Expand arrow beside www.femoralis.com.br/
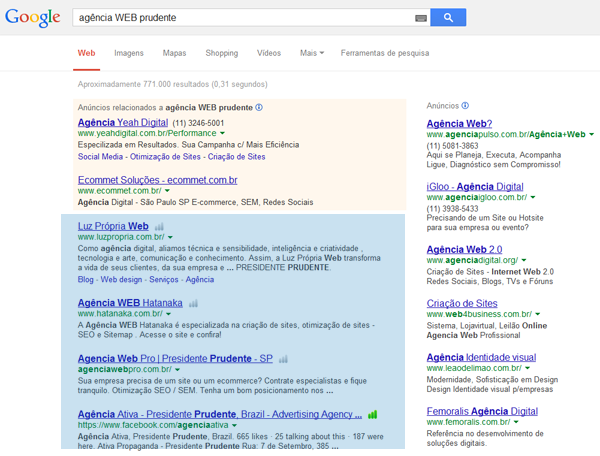600x456 pixels. 516,422
